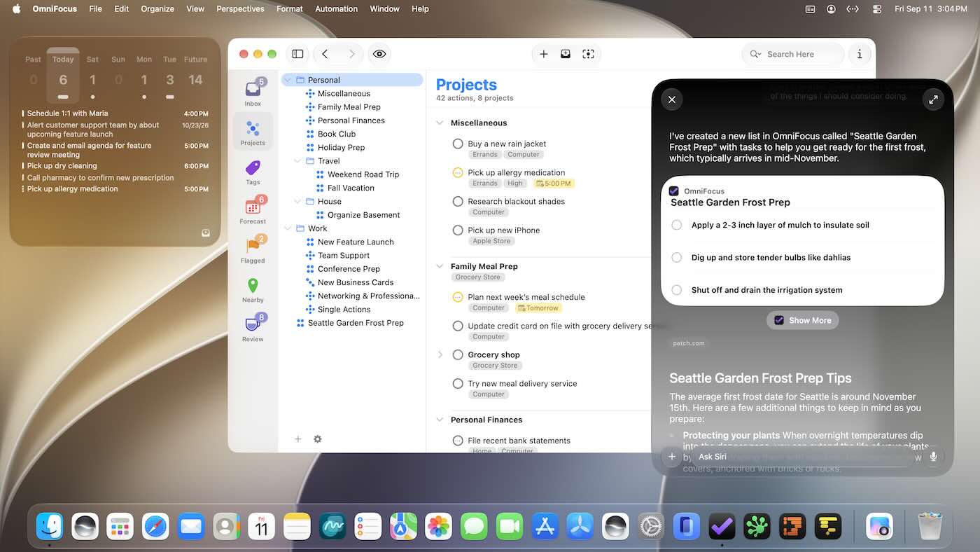Open the widget's OmniFocus icon
The image size is (980, 552).
click(206, 233)
